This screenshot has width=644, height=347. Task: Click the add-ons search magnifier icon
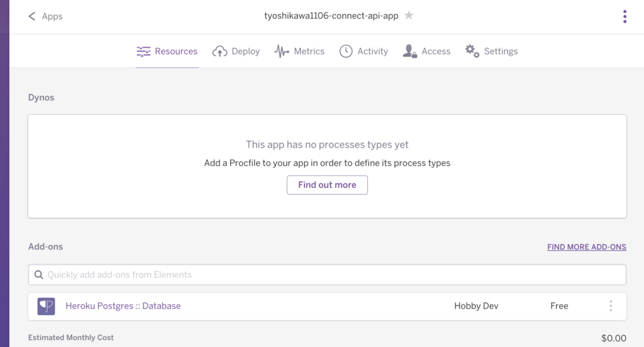(38, 275)
